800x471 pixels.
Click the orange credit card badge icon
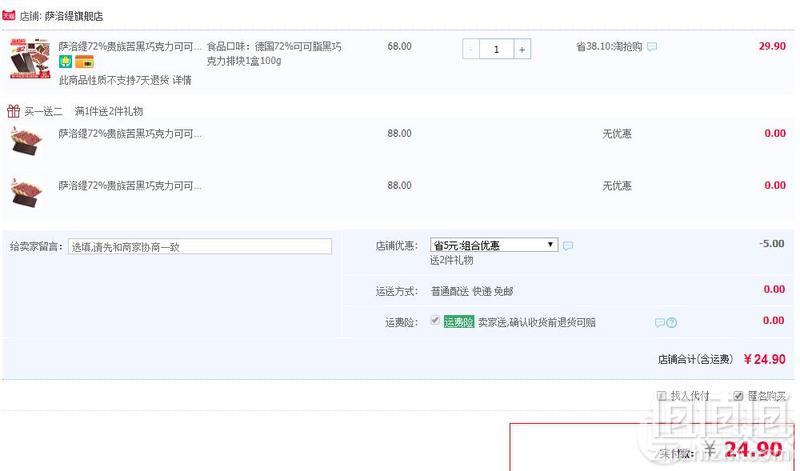point(84,62)
